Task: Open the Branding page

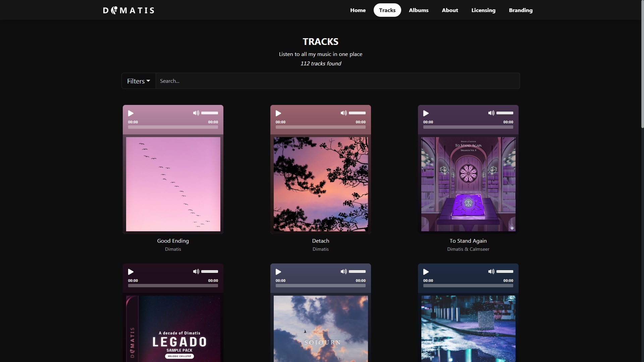Action: pos(521,10)
